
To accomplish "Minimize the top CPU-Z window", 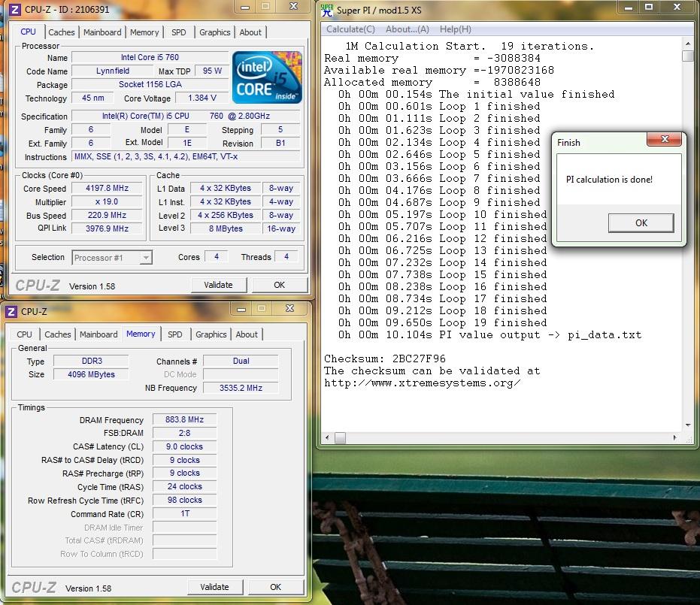I will pyautogui.click(x=244, y=7).
